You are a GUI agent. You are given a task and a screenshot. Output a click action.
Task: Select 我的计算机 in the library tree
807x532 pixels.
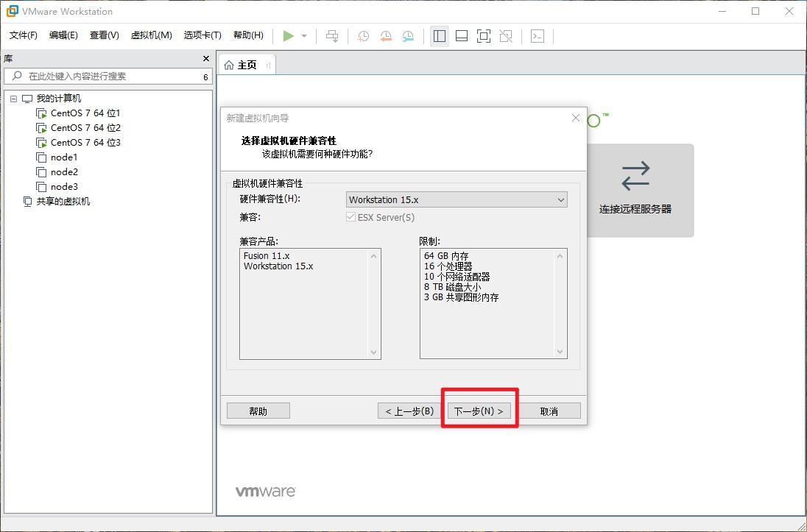59,99
